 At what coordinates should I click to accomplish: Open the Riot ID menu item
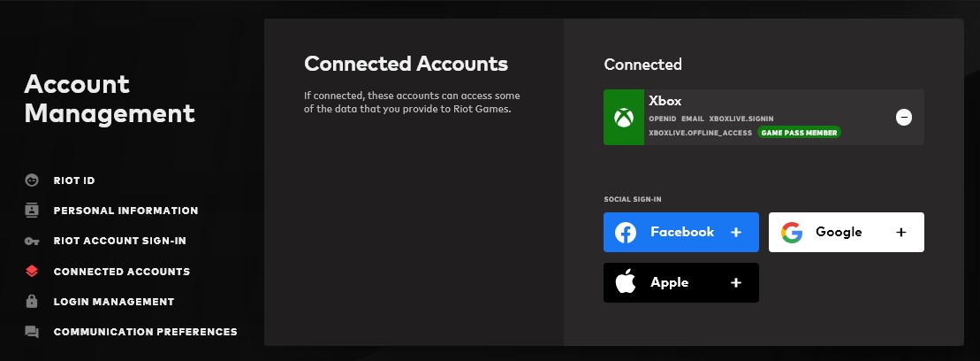(x=74, y=180)
